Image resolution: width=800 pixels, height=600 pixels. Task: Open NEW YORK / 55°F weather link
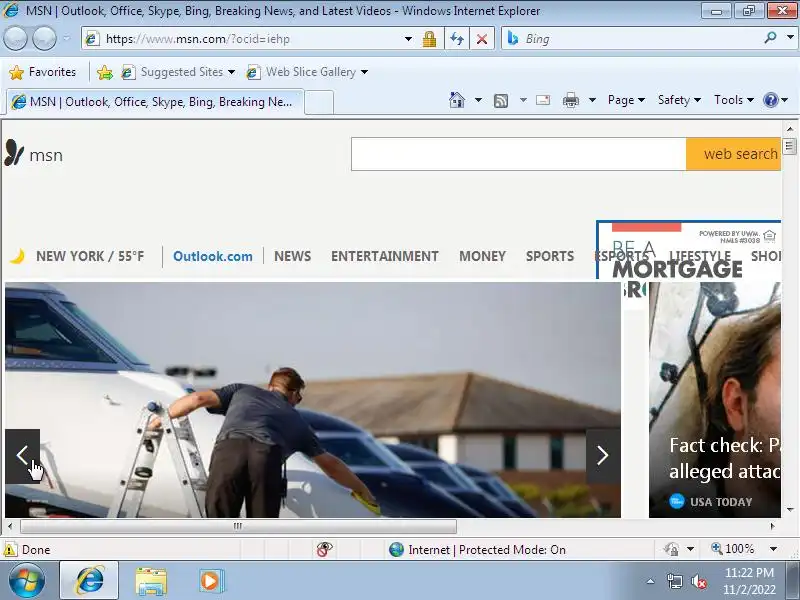pyautogui.click(x=90, y=256)
